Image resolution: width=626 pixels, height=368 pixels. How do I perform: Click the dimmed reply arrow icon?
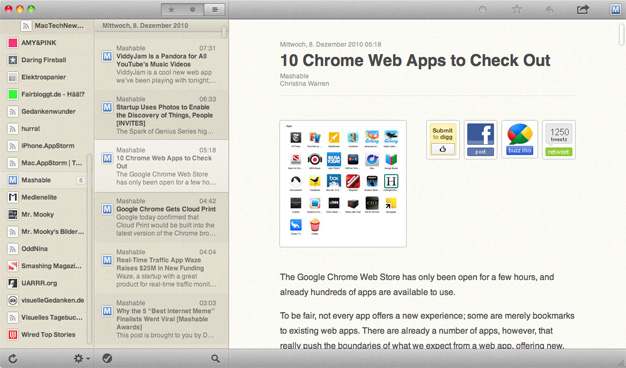pos(549,10)
